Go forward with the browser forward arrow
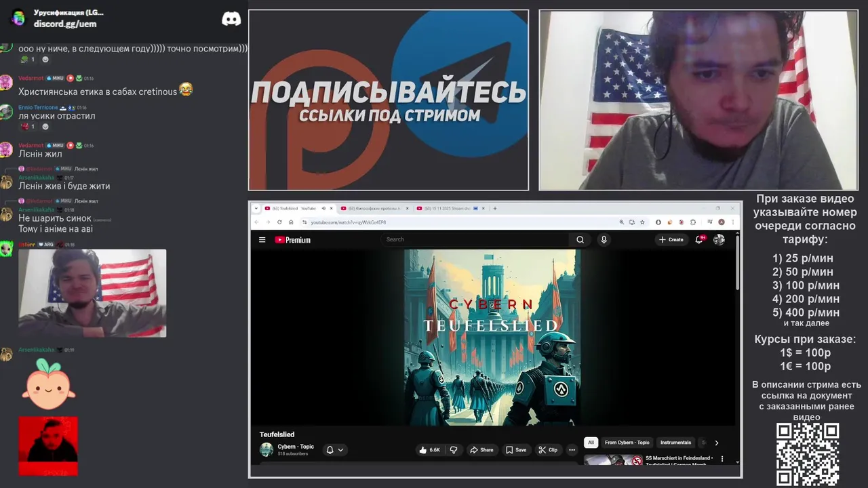 click(268, 222)
